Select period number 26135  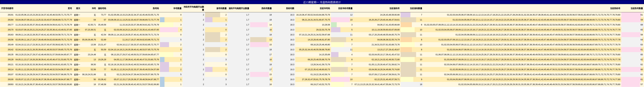pos(11,55)
